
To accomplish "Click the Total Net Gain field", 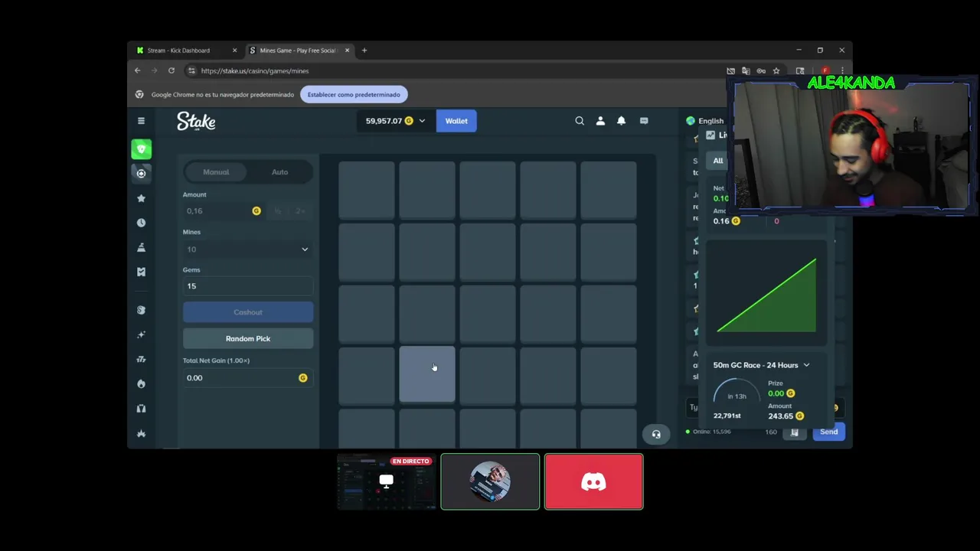I will (x=247, y=378).
